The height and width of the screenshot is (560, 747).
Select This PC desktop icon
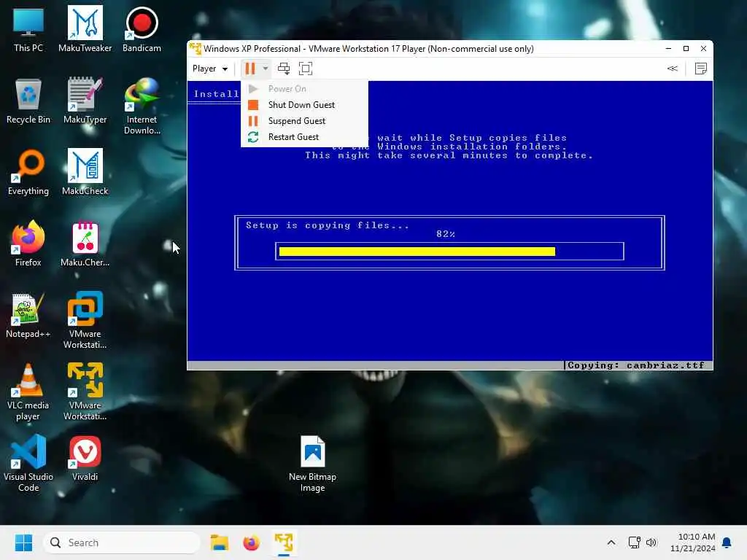click(x=28, y=29)
